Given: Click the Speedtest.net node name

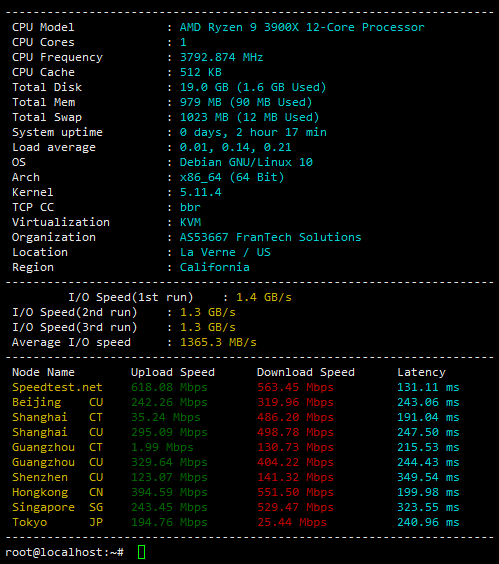Looking at the screenshot, I should click(x=57, y=387).
